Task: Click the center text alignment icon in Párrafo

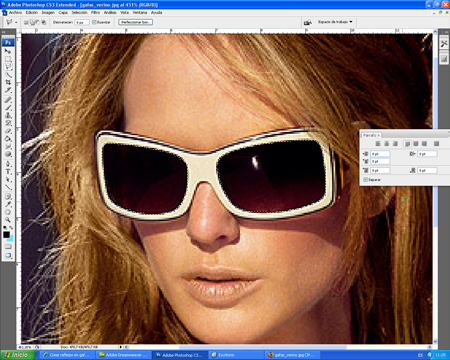Action: (x=387, y=144)
